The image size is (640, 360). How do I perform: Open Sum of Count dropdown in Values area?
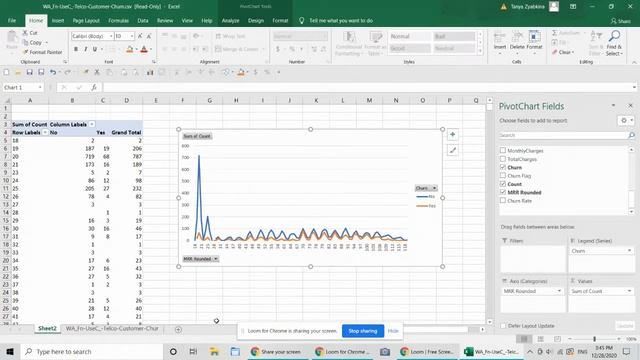pos(629,291)
